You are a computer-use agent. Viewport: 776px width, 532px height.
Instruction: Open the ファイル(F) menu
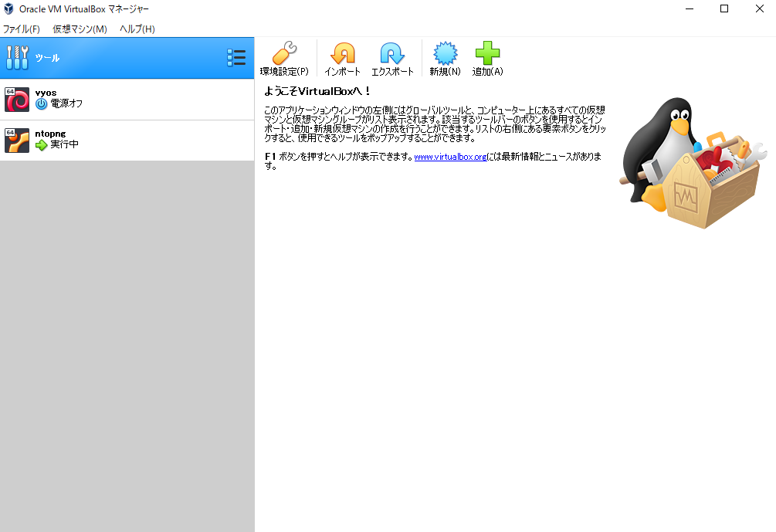tap(22, 29)
